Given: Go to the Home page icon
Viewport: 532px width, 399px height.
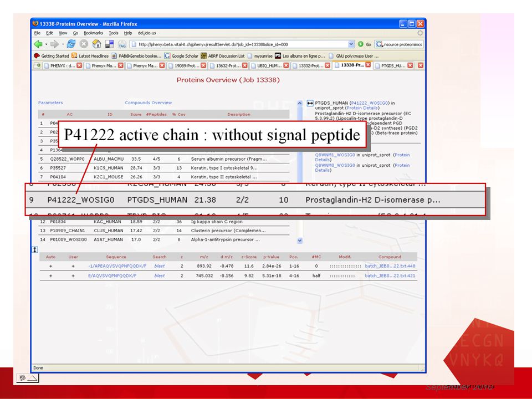Looking at the screenshot, I should click(96, 44).
